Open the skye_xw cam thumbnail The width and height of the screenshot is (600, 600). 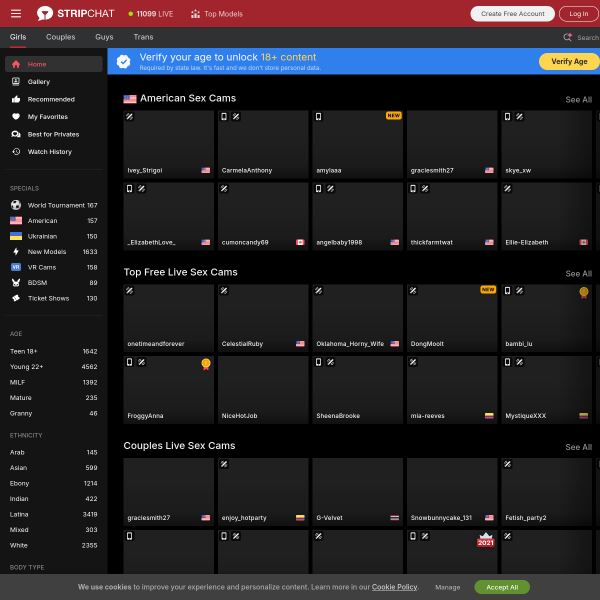(x=547, y=144)
